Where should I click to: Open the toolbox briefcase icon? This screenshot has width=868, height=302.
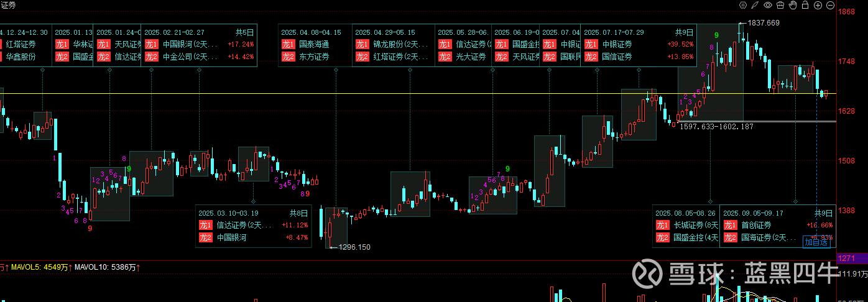click(x=780, y=5)
